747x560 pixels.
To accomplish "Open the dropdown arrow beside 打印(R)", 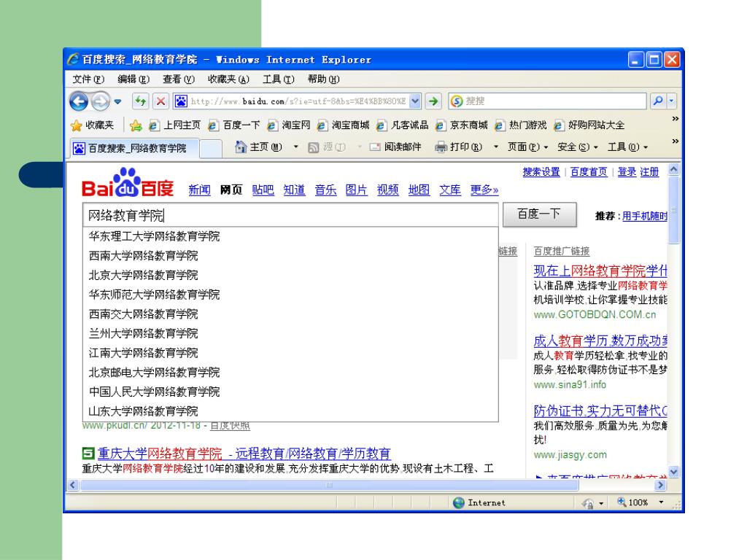I will tap(495, 147).
